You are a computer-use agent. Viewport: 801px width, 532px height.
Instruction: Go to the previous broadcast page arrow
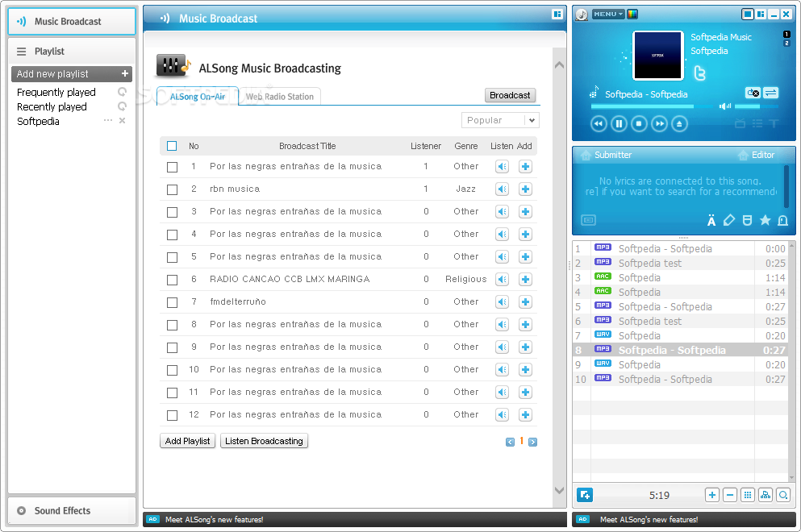[510, 443]
